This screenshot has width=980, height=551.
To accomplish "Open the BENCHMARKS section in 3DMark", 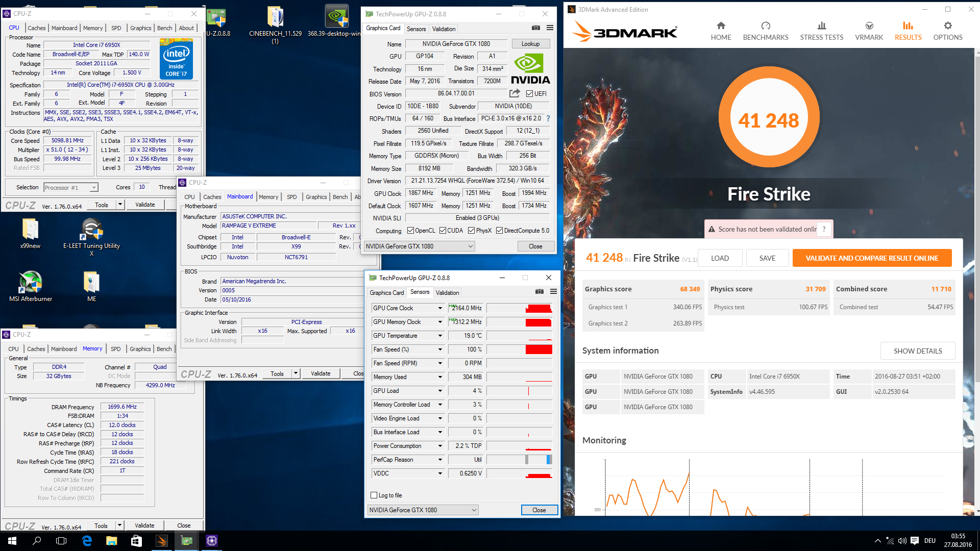I will (x=766, y=31).
